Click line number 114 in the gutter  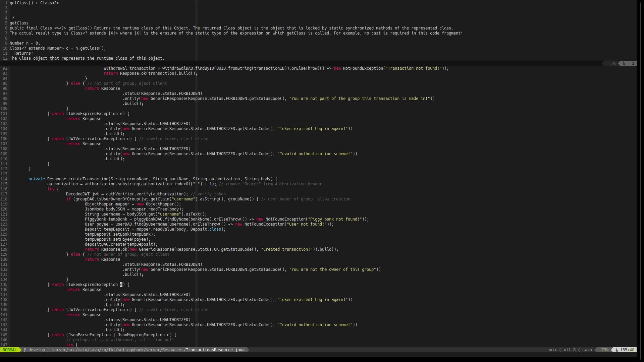[x=5, y=179]
